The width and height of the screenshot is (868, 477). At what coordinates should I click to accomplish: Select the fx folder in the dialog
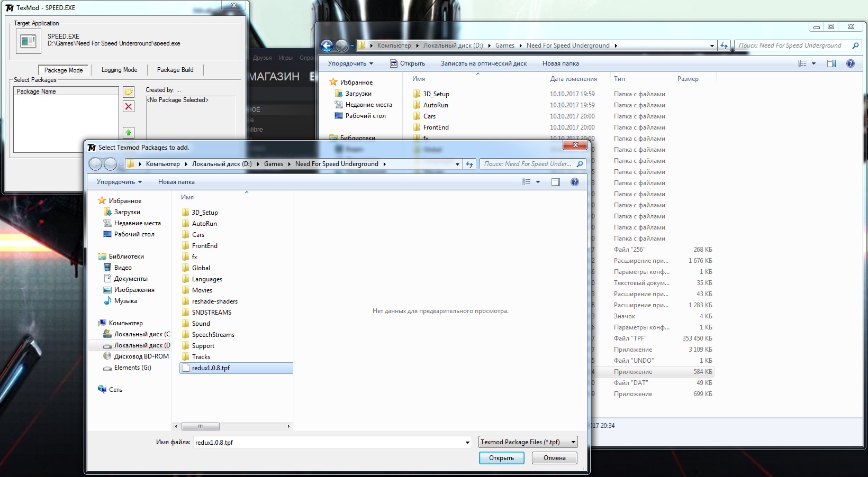[x=194, y=257]
